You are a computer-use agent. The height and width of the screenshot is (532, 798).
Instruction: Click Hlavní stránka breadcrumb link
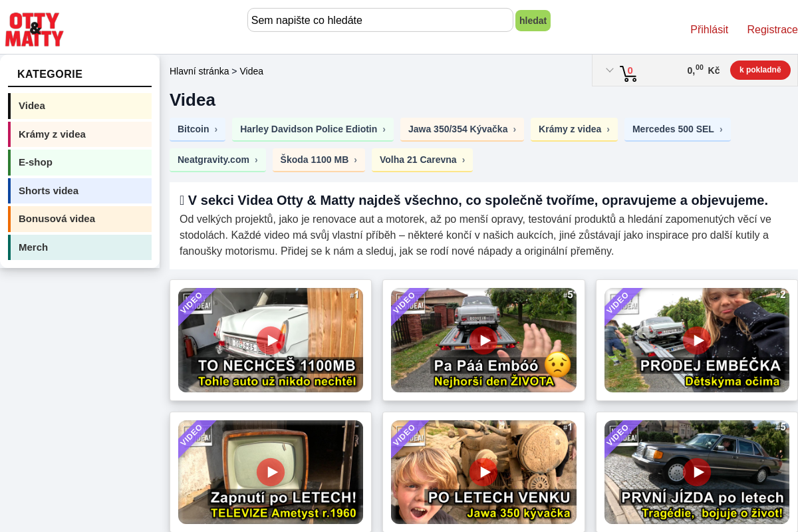(x=199, y=71)
